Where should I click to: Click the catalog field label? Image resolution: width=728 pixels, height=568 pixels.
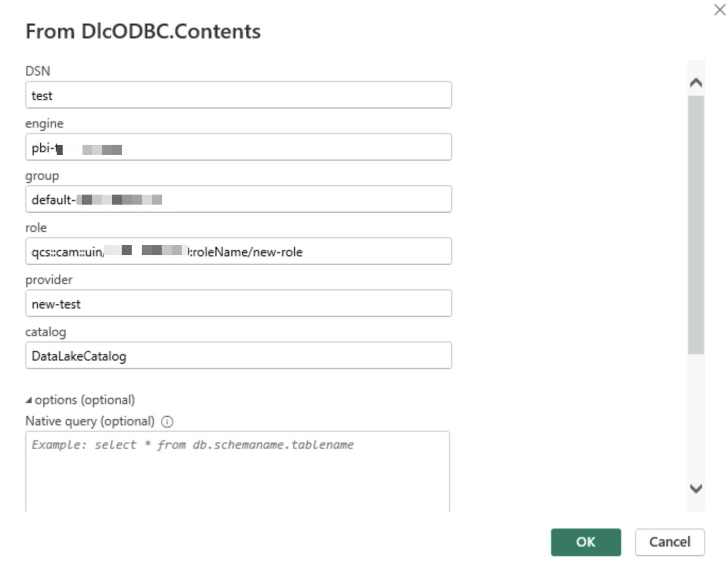click(46, 332)
